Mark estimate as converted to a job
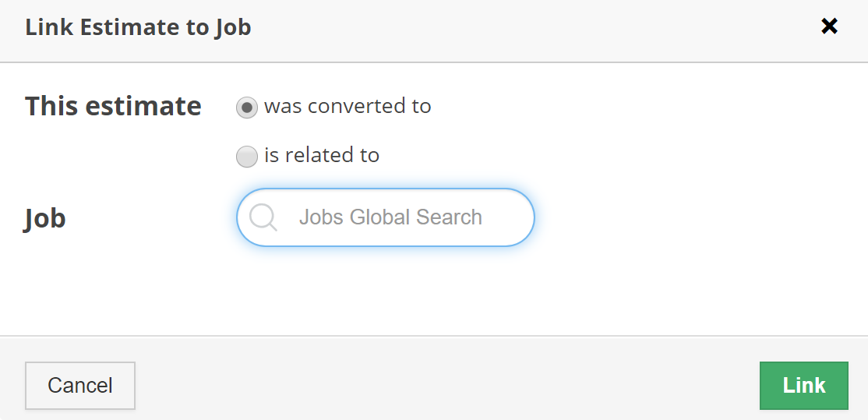The width and height of the screenshot is (868, 420). (247, 108)
